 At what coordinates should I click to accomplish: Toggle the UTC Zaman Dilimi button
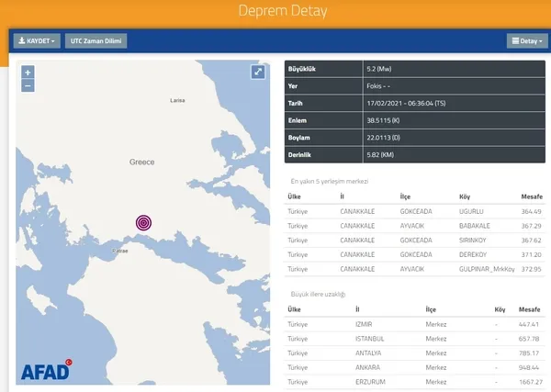pos(96,41)
